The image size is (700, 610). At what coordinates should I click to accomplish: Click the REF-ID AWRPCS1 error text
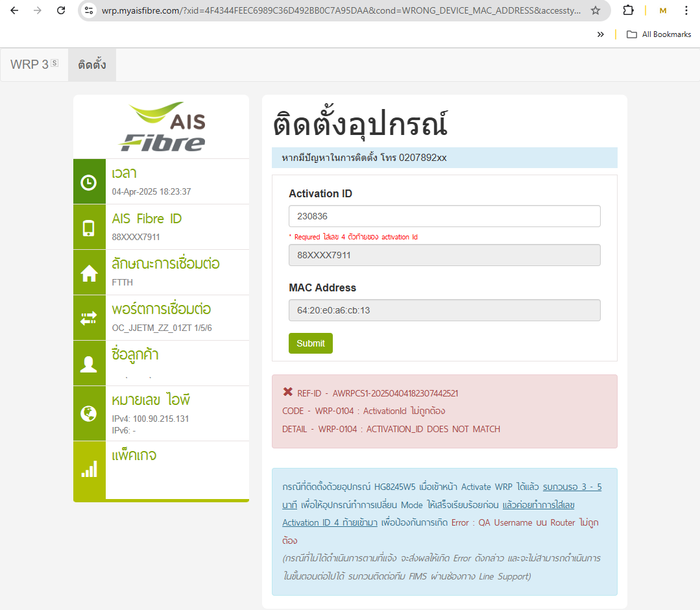(378, 393)
